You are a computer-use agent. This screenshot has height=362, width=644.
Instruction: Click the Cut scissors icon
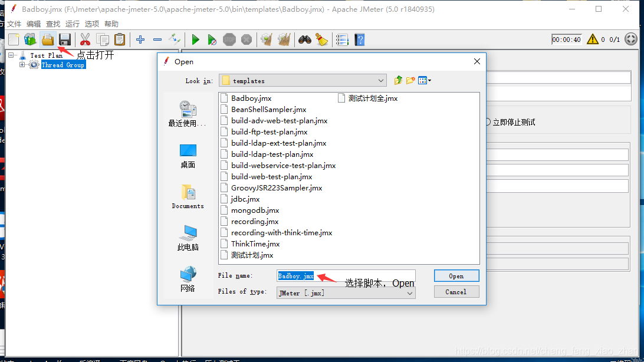click(85, 40)
